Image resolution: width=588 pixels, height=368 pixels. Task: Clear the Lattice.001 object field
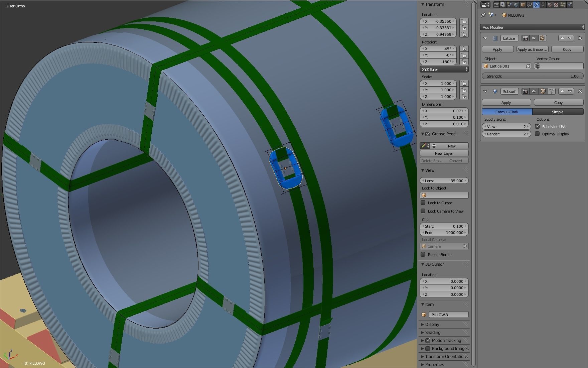[x=528, y=66]
